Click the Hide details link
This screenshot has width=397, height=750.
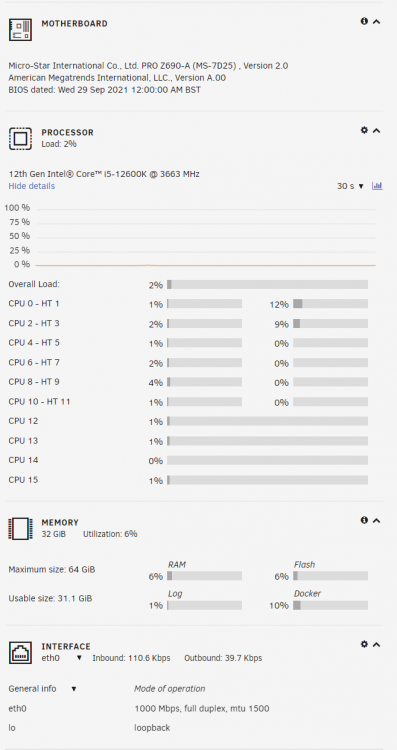point(32,186)
